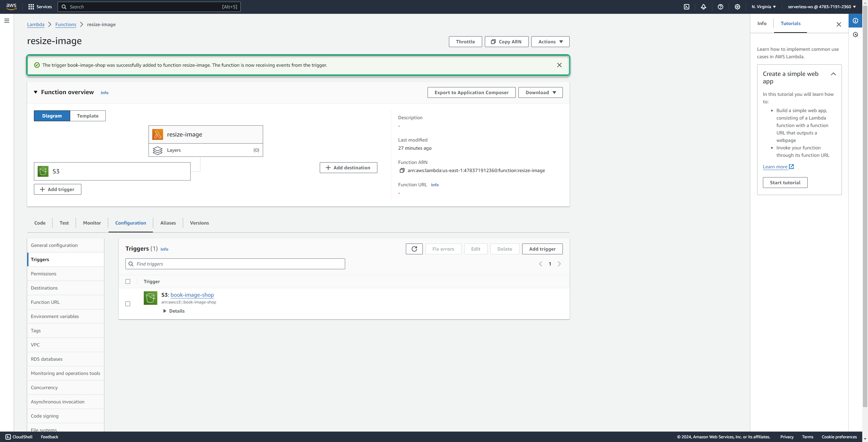The height and width of the screenshot is (442, 868).
Task: Click the Copy ARN button
Action: [x=507, y=42]
